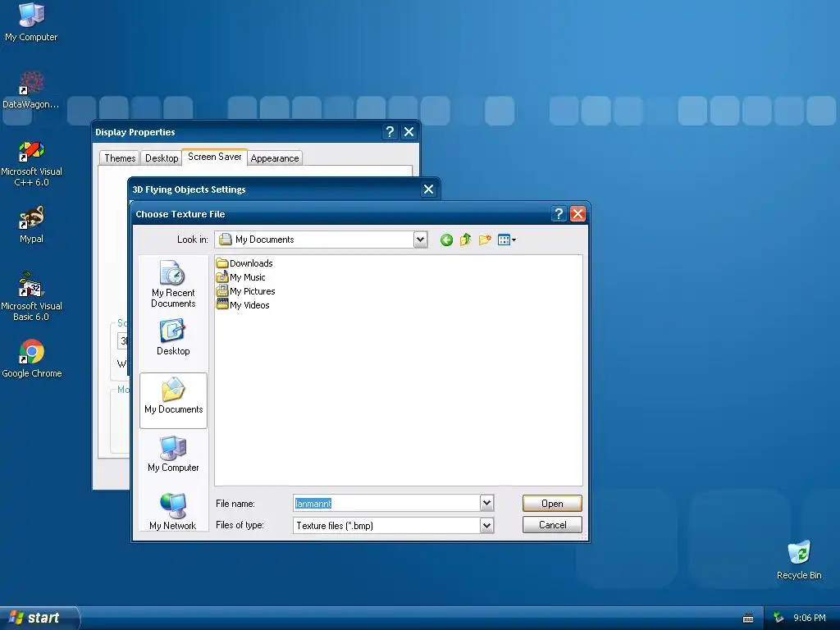Select the Google Chrome desktop shortcut
Screen dimensions: 840x630
coord(31,358)
